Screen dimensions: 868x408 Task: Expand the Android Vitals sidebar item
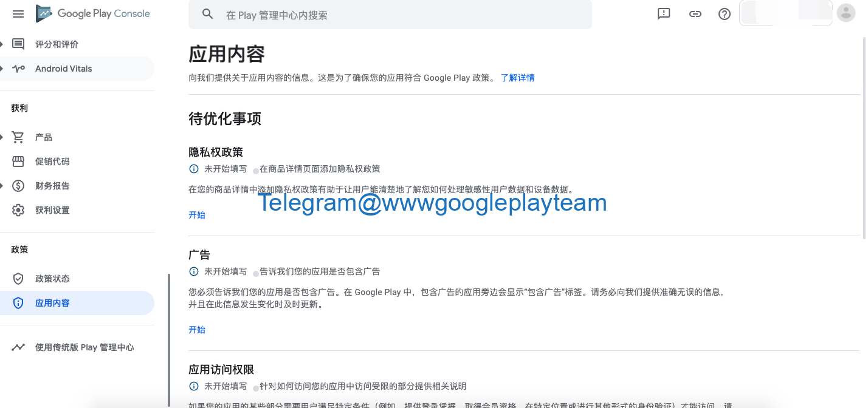(x=2, y=69)
